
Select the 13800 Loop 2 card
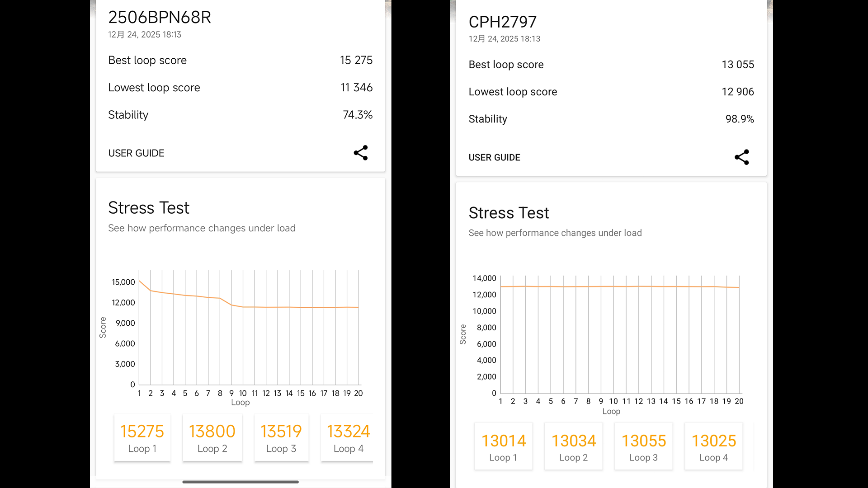(212, 437)
